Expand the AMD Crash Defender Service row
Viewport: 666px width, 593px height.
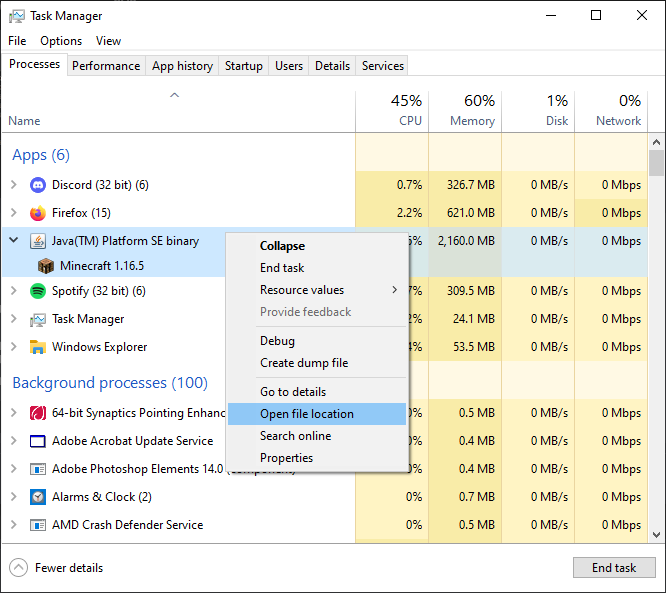14,525
